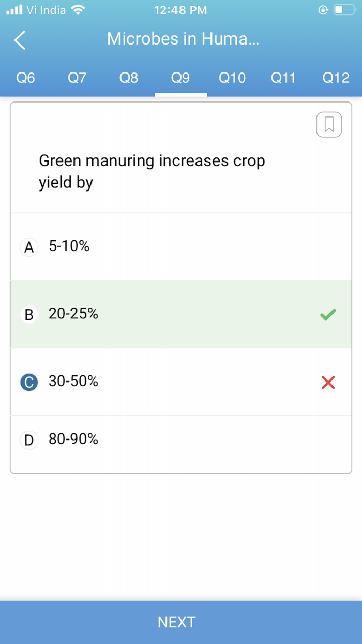Screen dimensions: 362x644
Task: Switch to the Q6 tab
Action: tap(26, 78)
